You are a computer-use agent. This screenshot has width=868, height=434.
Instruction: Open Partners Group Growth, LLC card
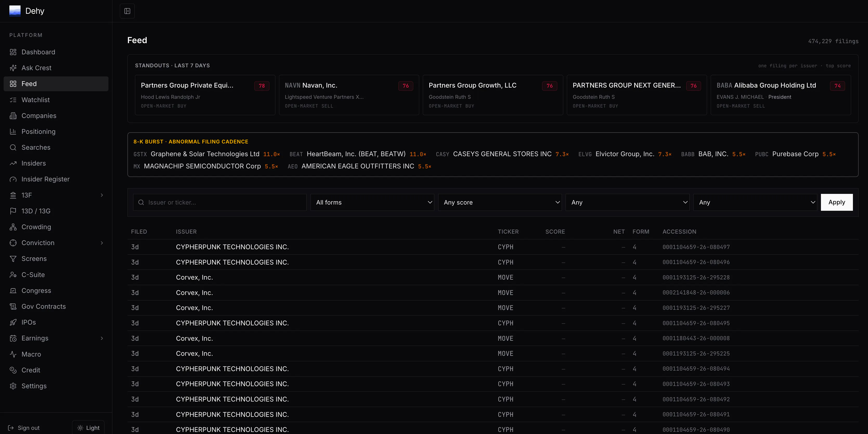point(493,95)
